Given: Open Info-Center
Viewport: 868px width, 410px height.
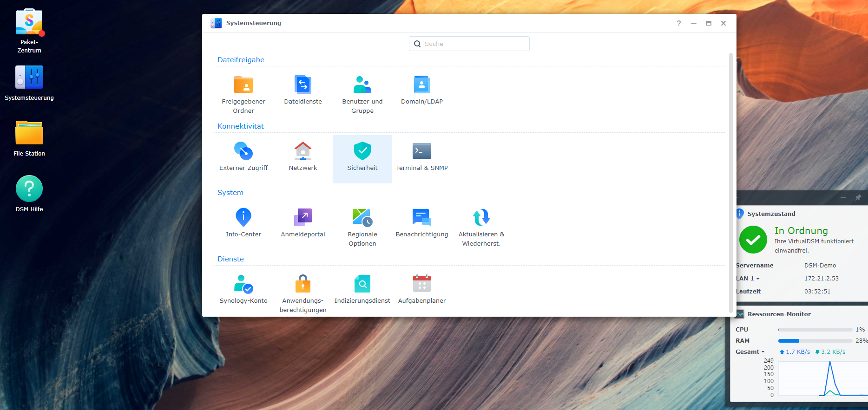Looking at the screenshot, I should [243, 226].
